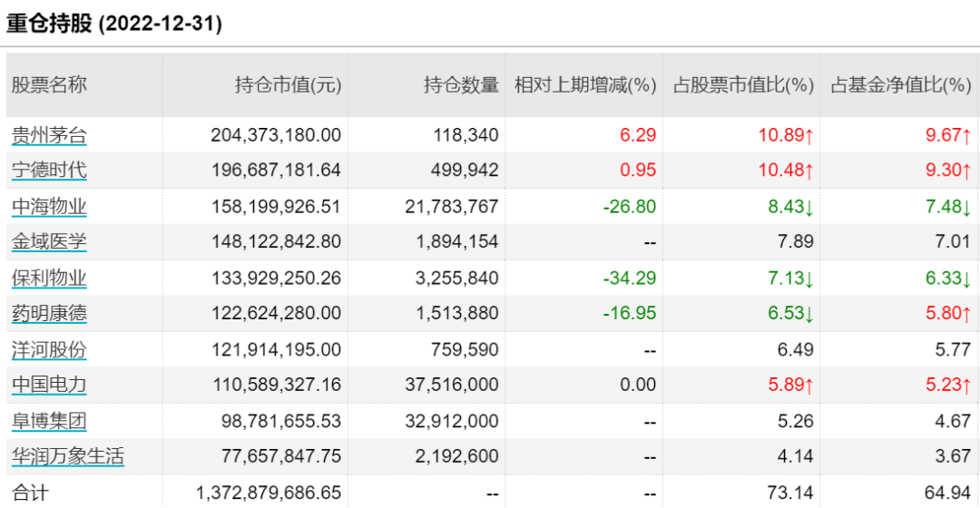Click the 相对上期增减(%) column header
This screenshot has width=980, height=508.
[585, 85]
